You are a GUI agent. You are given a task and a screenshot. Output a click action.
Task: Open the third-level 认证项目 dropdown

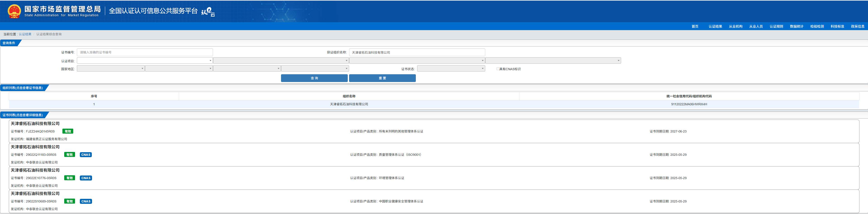click(417, 61)
